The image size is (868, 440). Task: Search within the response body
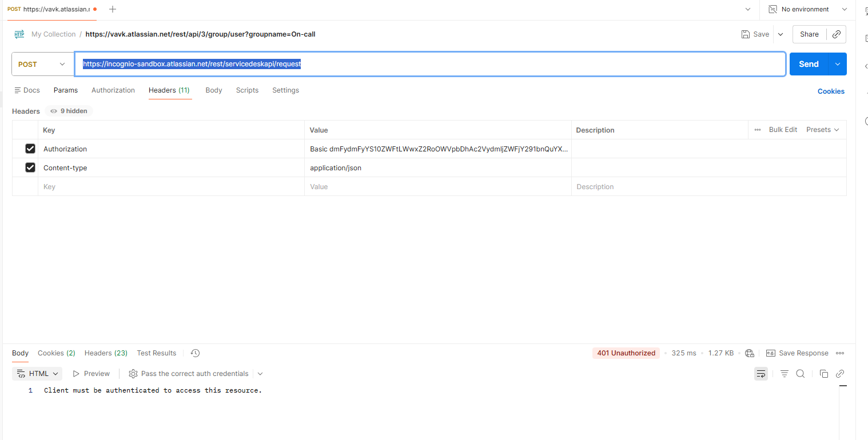(x=801, y=374)
